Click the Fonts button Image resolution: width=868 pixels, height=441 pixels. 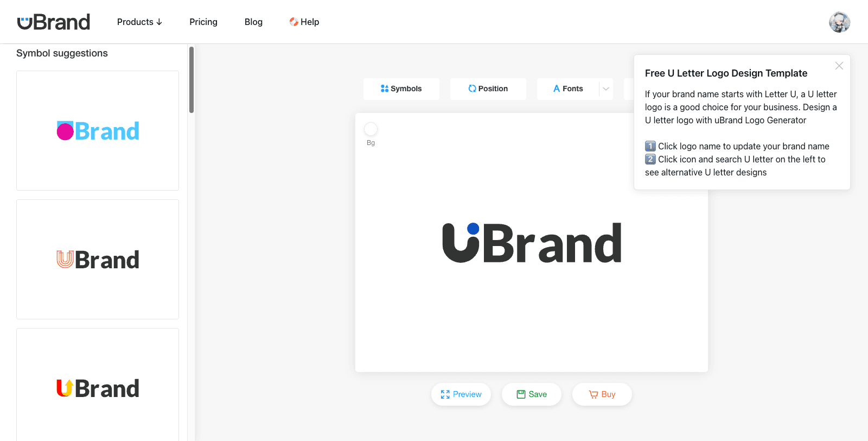coord(568,89)
